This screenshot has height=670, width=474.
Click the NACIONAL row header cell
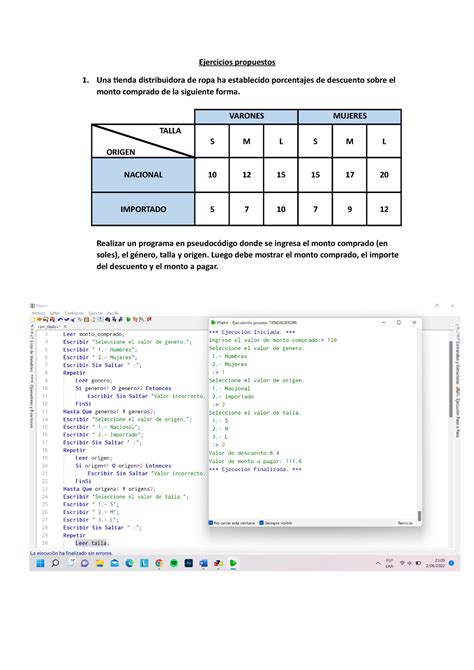(x=143, y=175)
